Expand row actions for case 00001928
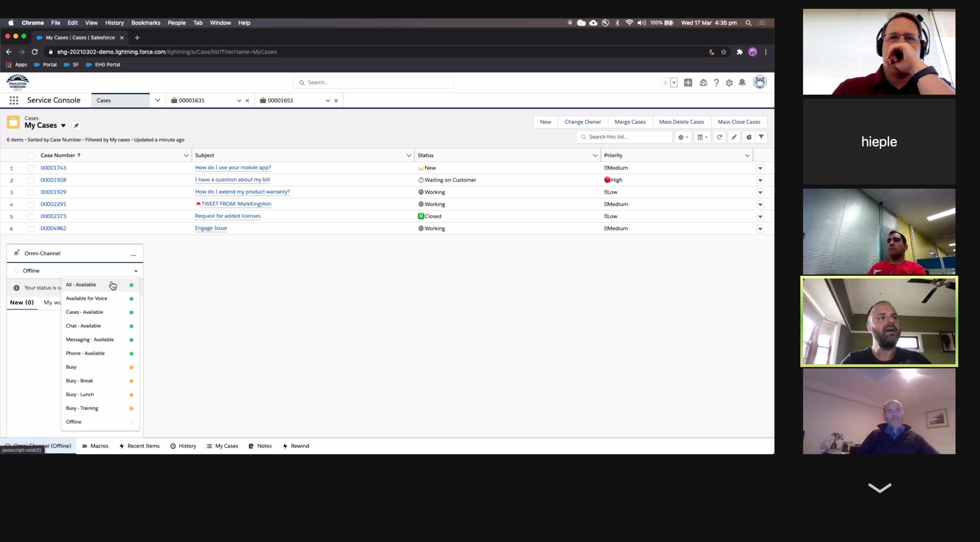This screenshot has height=542, width=980. coord(760,180)
